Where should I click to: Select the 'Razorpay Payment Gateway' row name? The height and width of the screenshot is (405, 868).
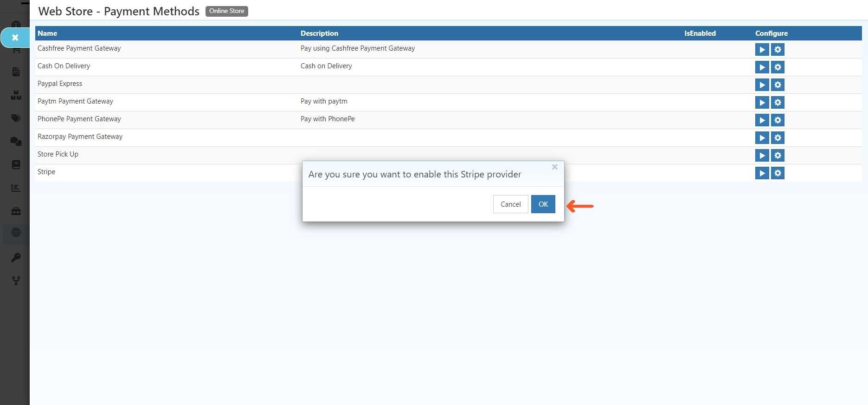click(80, 137)
